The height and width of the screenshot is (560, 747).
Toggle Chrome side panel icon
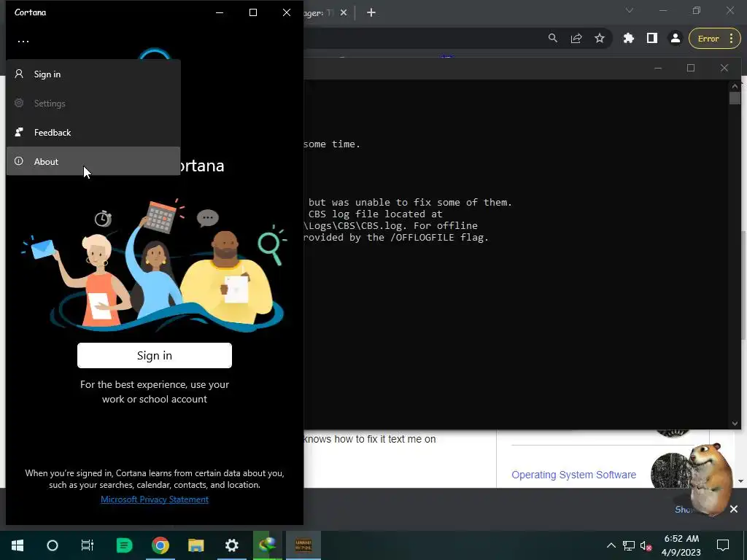tap(651, 38)
